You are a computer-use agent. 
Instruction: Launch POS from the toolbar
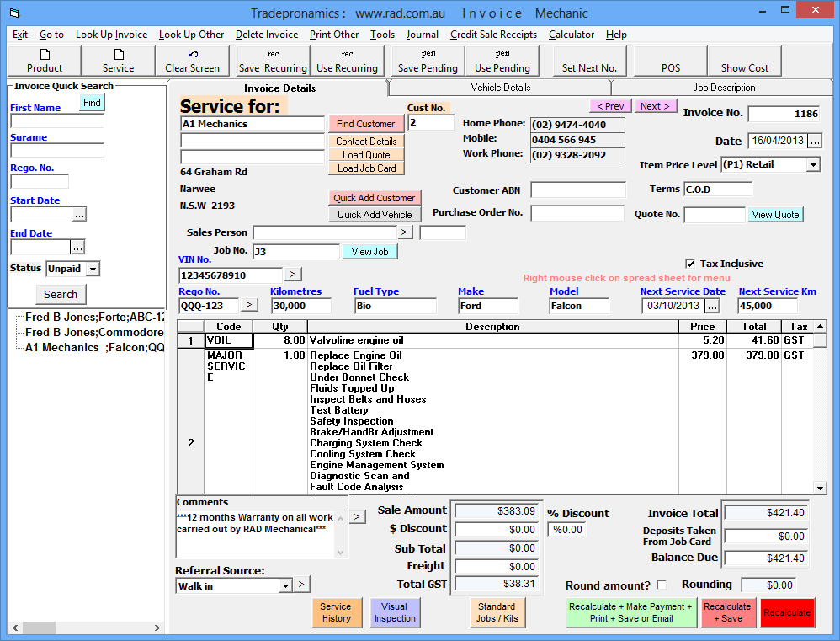(x=669, y=61)
